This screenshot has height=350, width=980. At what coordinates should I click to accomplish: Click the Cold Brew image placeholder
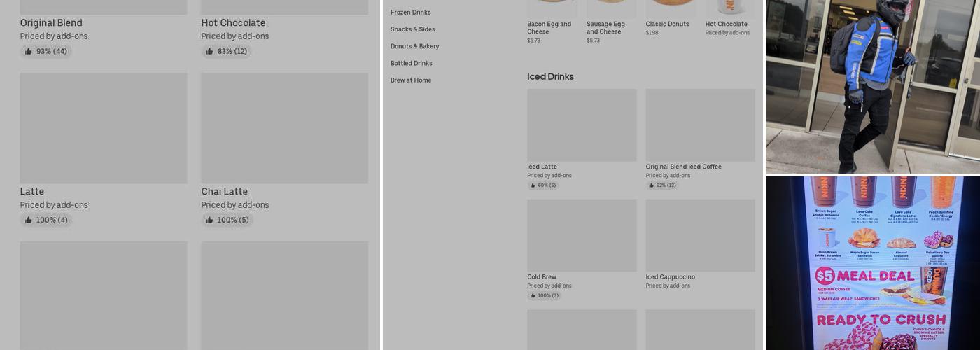click(x=582, y=235)
